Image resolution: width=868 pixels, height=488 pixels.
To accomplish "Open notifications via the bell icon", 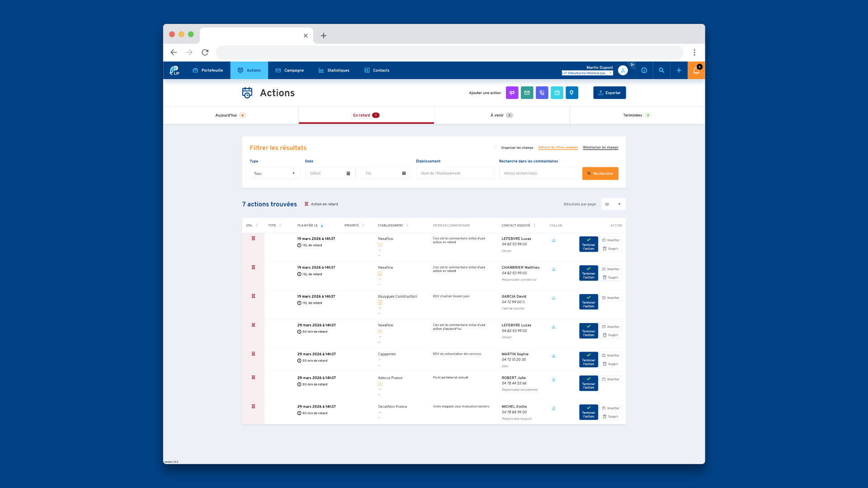I will [696, 70].
